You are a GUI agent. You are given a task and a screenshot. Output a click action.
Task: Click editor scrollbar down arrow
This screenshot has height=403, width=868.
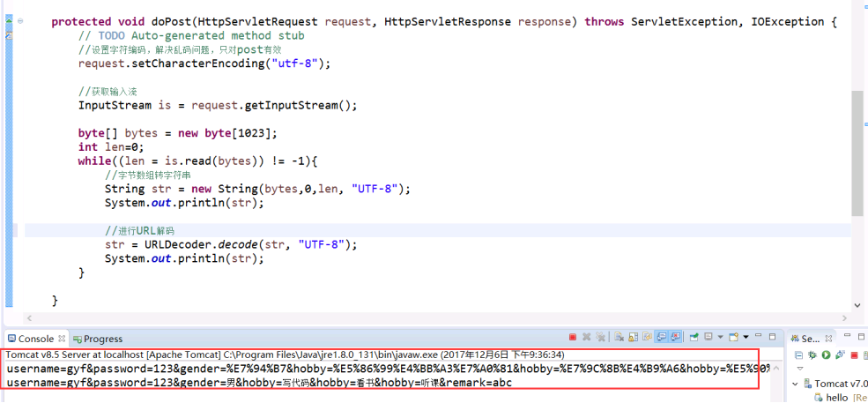point(857,303)
